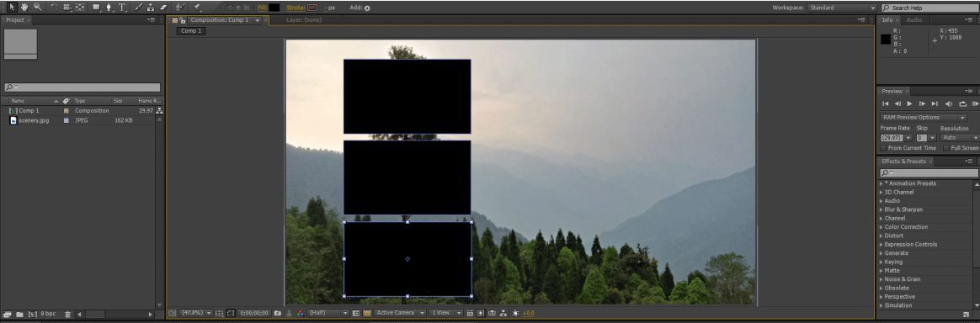Select the Unified Camera tool
The image size is (980, 323).
(67, 8)
